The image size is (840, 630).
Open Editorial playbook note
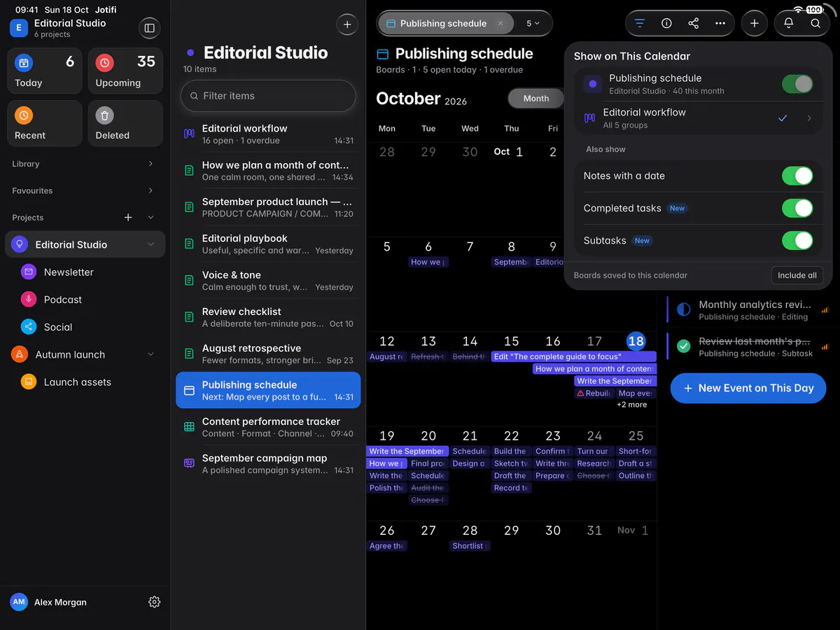267,244
